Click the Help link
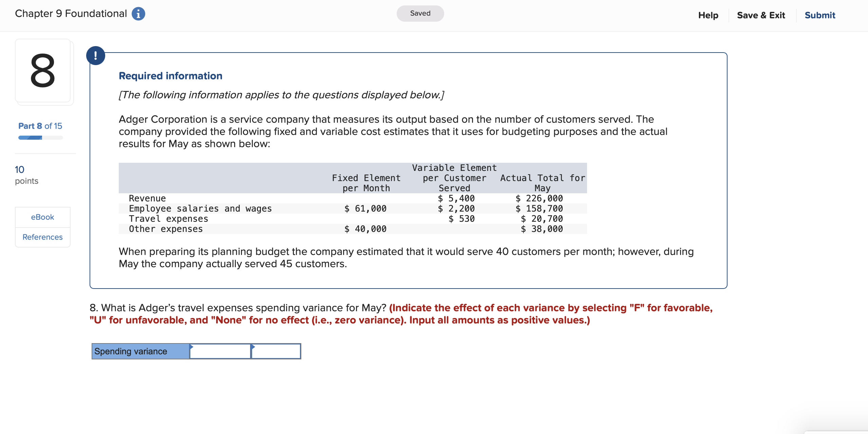The image size is (868, 434). tap(708, 15)
